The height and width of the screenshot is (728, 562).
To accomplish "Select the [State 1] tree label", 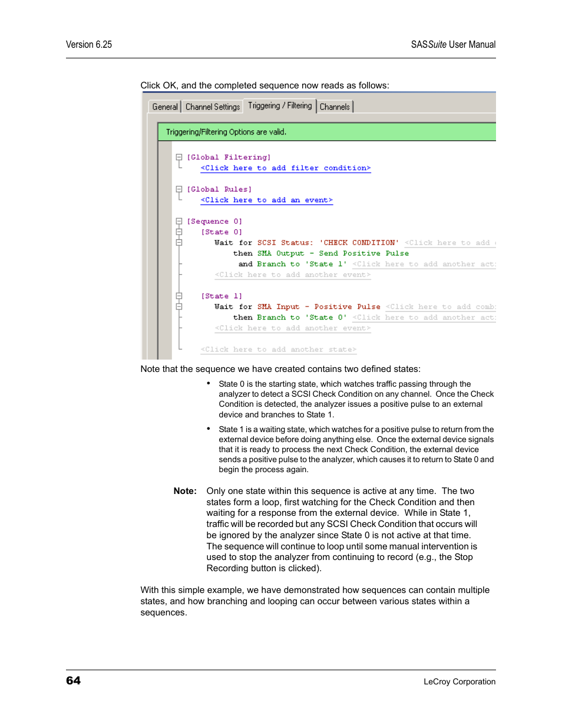I will coord(222,296).
